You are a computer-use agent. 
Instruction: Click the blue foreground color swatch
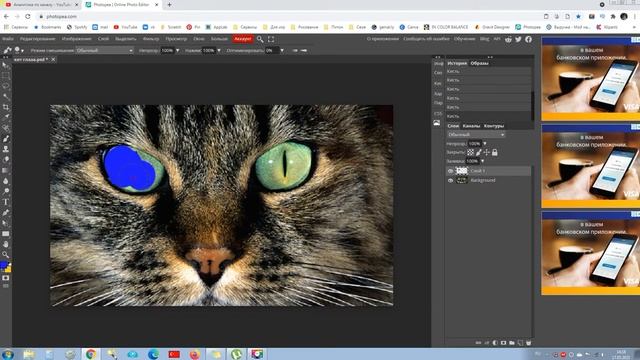tap(4, 265)
